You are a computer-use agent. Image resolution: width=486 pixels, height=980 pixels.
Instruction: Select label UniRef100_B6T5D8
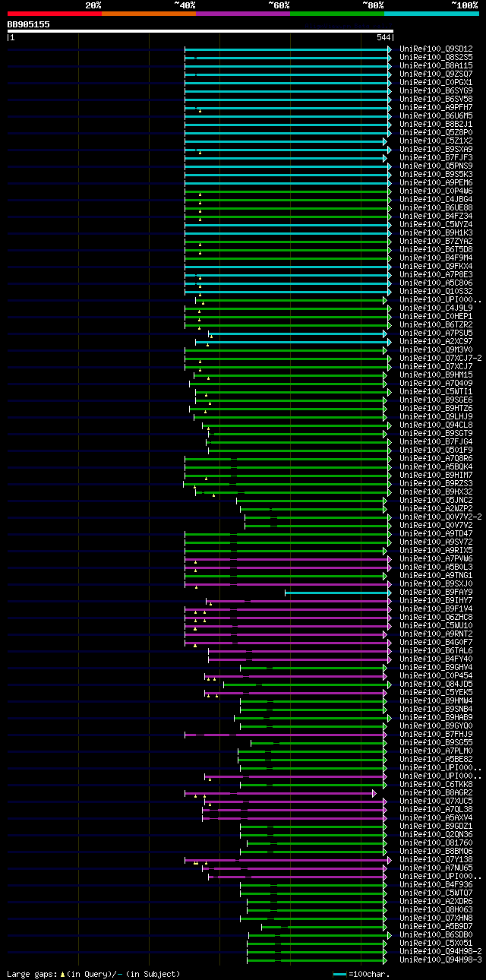(x=436, y=250)
